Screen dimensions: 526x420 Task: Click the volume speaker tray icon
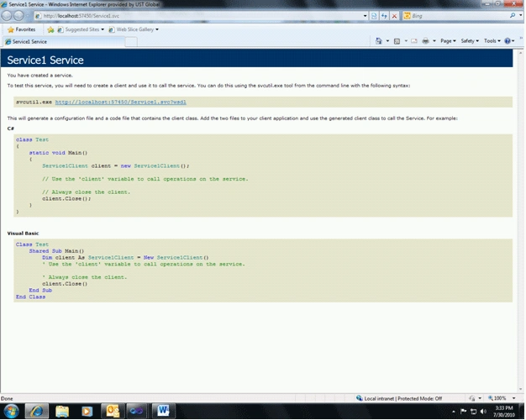483,412
